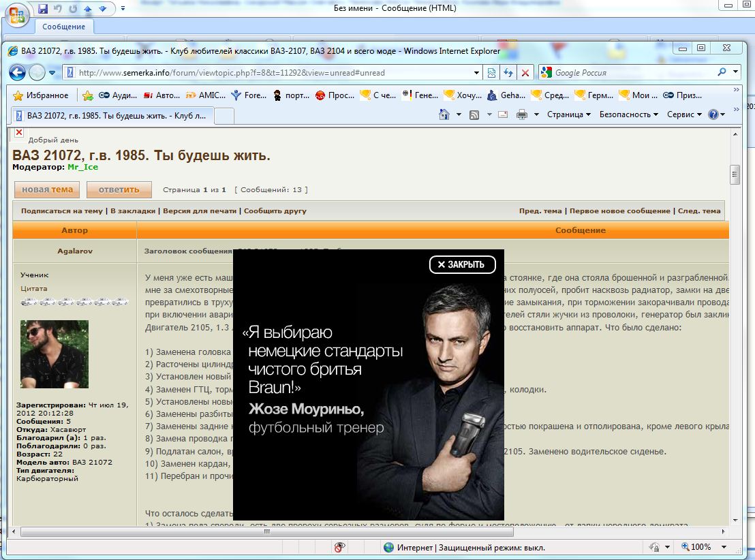Open the Безопасность dropdown menu
Image resolution: width=755 pixels, height=560 pixels.
[x=628, y=114]
